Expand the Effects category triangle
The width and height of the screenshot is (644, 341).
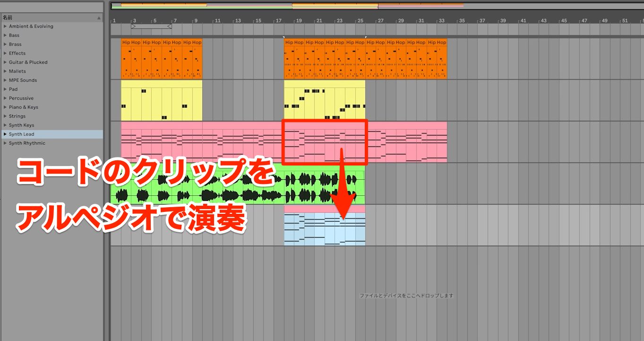(5, 53)
